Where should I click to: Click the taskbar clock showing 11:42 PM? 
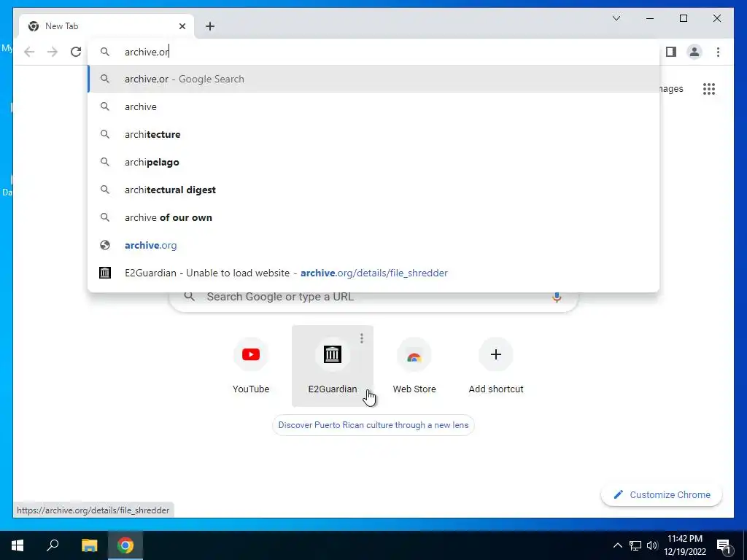pyautogui.click(x=684, y=545)
